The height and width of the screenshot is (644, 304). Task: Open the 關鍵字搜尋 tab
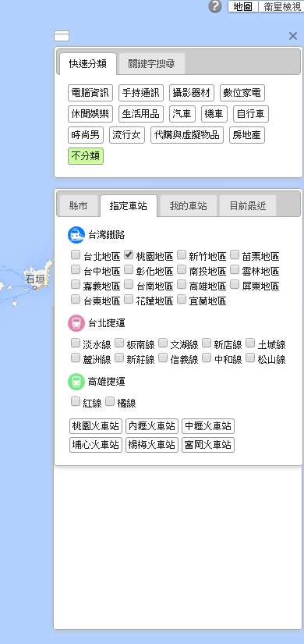pos(151,64)
